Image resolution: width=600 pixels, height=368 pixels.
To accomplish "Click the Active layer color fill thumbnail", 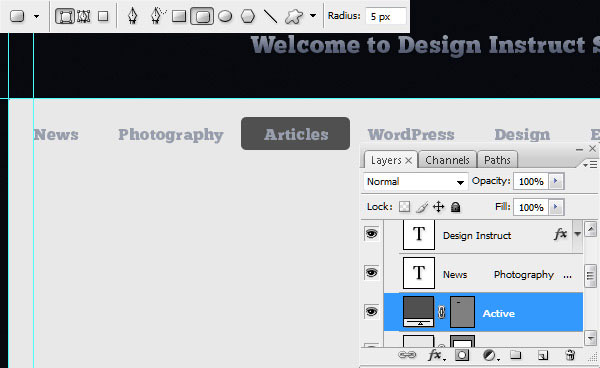I will tap(419, 312).
